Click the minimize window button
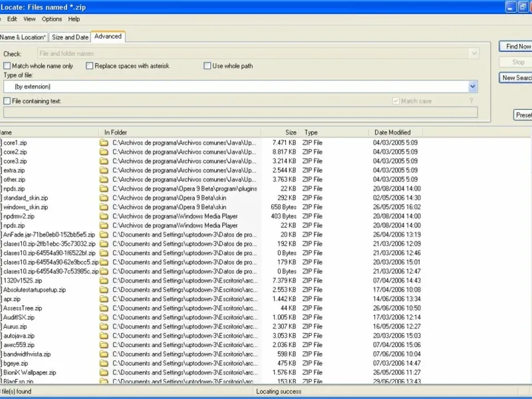Screen dimensions: 532x399 coord(511,7)
